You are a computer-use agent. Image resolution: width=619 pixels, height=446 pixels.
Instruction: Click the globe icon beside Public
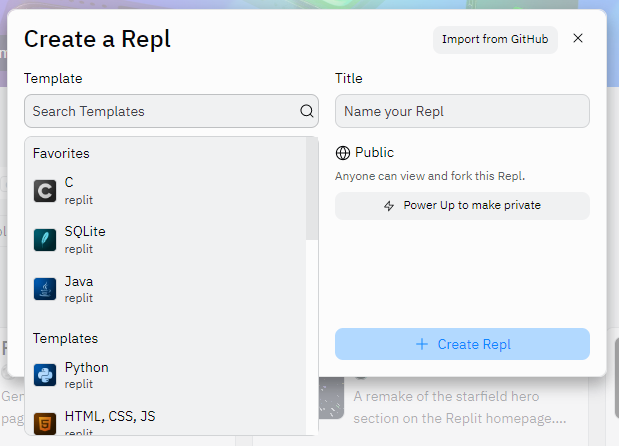pyautogui.click(x=343, y=153)
